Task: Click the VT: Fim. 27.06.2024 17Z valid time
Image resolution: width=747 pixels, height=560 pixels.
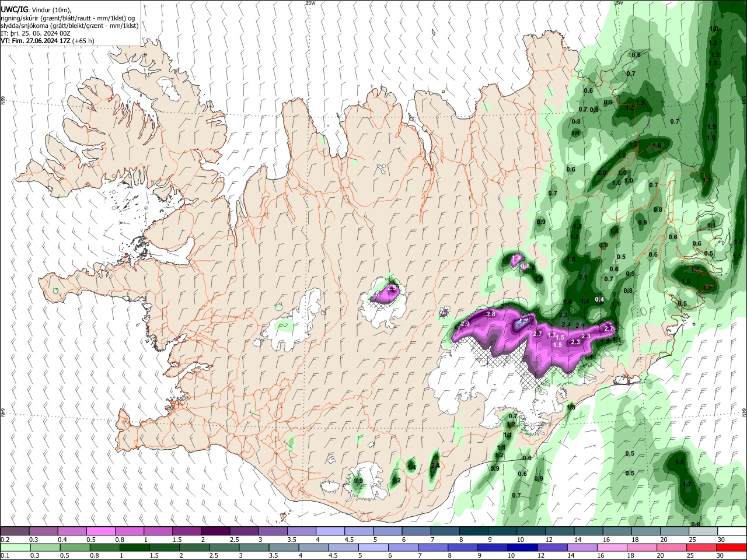Action: click(36, 41)
